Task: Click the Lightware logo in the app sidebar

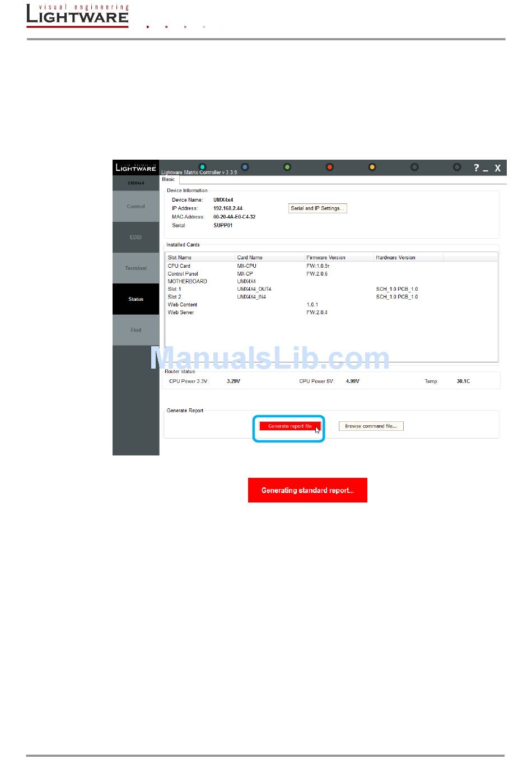Action: 136,167
